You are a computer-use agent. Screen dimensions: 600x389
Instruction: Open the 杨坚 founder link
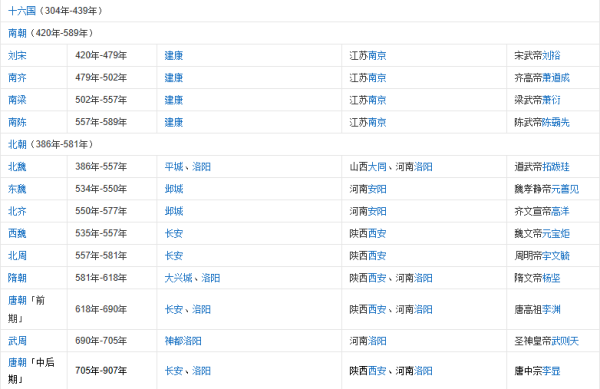(551, 277)
